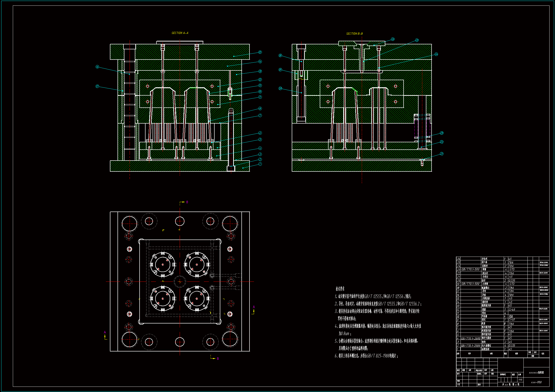Click the magenta B marker below the plan view
Image resolution: width=555 pixels, height=392 pixels.
pyautogui.click(x=218, y=359)
